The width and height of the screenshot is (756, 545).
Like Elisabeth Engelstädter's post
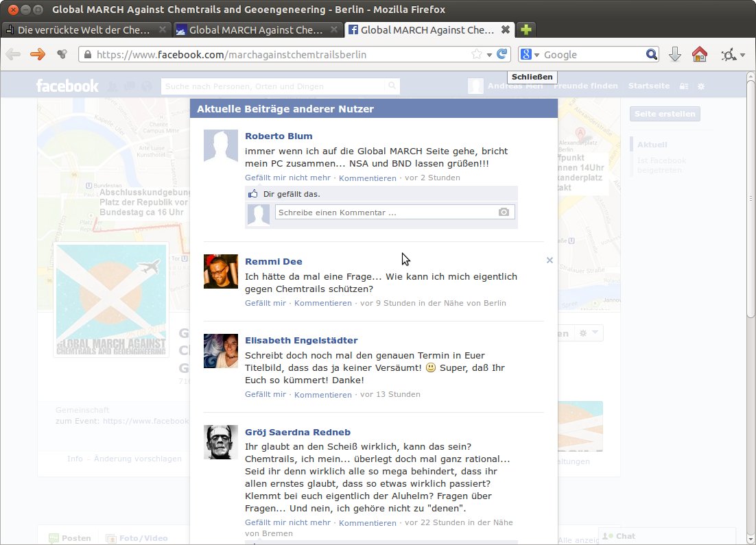265,394
